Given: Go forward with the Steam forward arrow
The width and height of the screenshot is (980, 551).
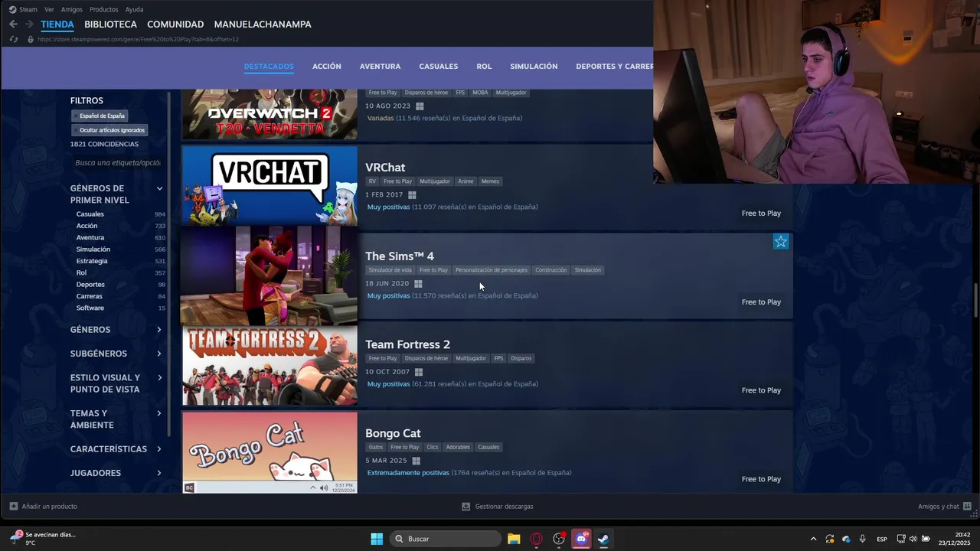Looking at the screenshot, I should pos(29,24).
